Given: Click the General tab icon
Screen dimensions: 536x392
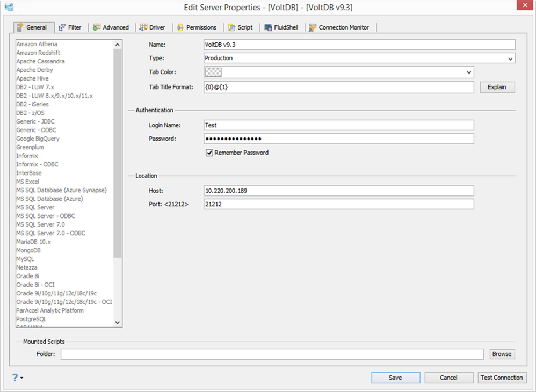Looking at the screenshot, I should tap(20, 27).
